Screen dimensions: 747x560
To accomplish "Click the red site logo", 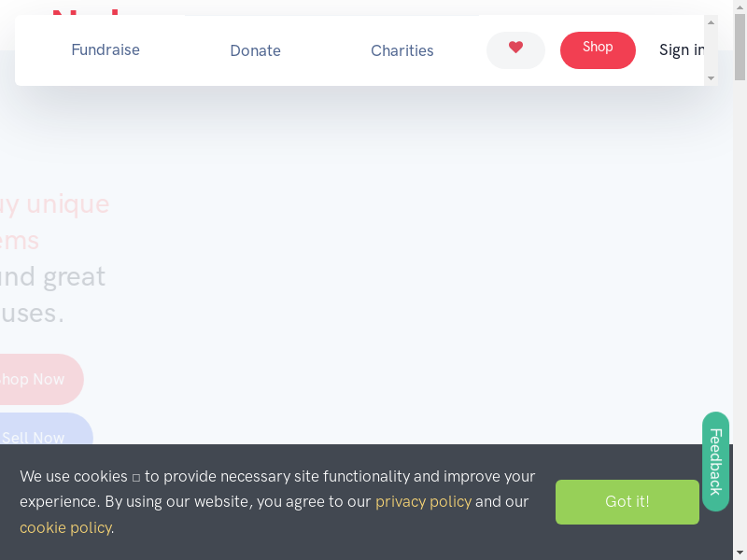I will (x=86, y=11).
